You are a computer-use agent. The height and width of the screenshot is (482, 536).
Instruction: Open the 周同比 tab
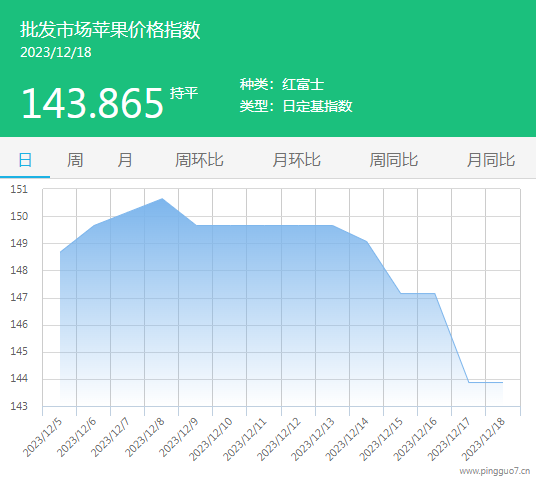point(393,160)
